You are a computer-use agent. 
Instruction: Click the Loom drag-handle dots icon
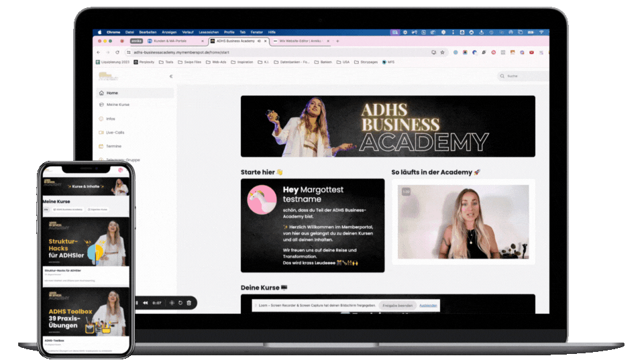[x=172, y=303]
